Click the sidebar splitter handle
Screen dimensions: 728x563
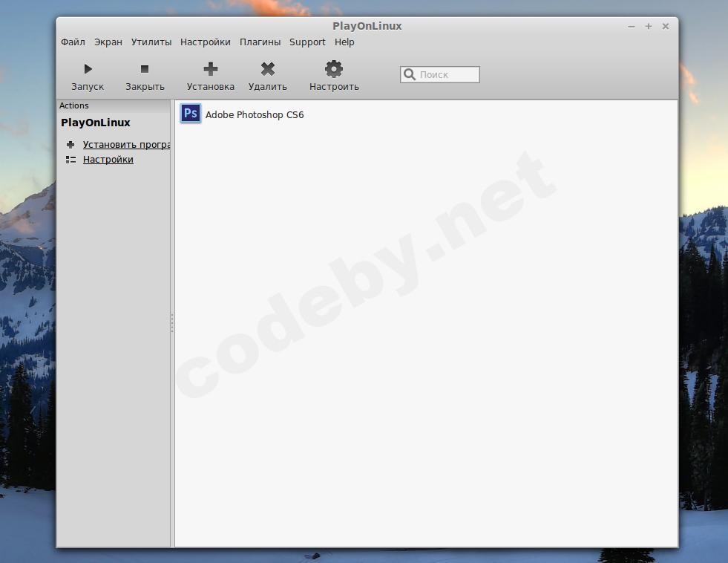click(172, 323)
